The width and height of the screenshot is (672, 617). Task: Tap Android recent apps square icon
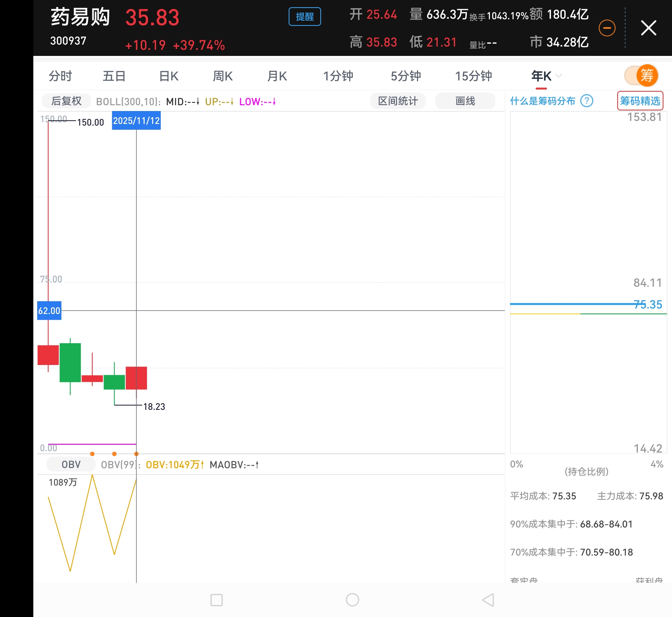click(x=216, y=600)
